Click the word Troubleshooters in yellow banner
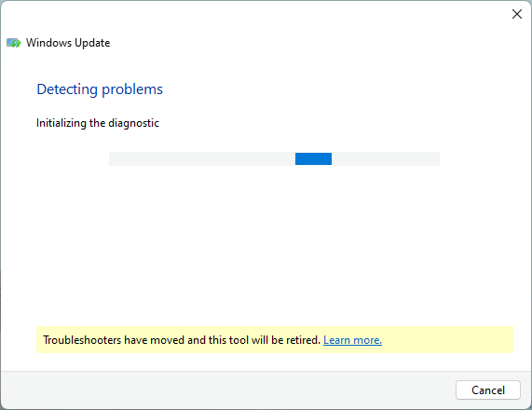The width and height of the screenshot is (532, 410). coord(82,340)
